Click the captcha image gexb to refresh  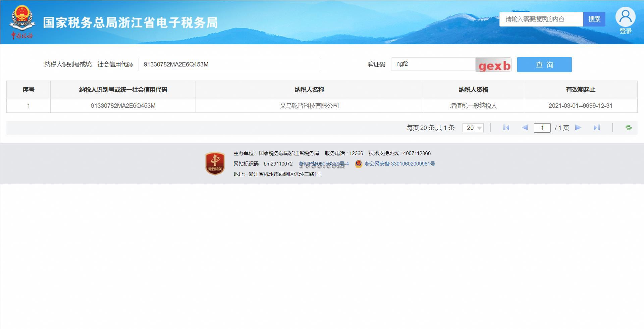pos(493,64)
